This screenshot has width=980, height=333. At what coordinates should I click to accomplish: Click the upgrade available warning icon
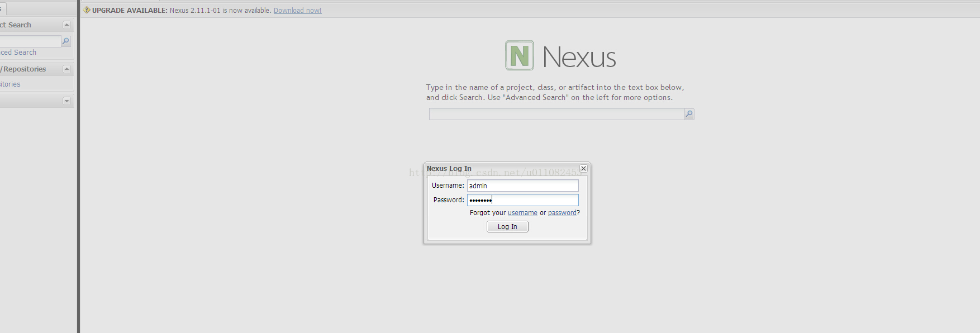point(87,10)
